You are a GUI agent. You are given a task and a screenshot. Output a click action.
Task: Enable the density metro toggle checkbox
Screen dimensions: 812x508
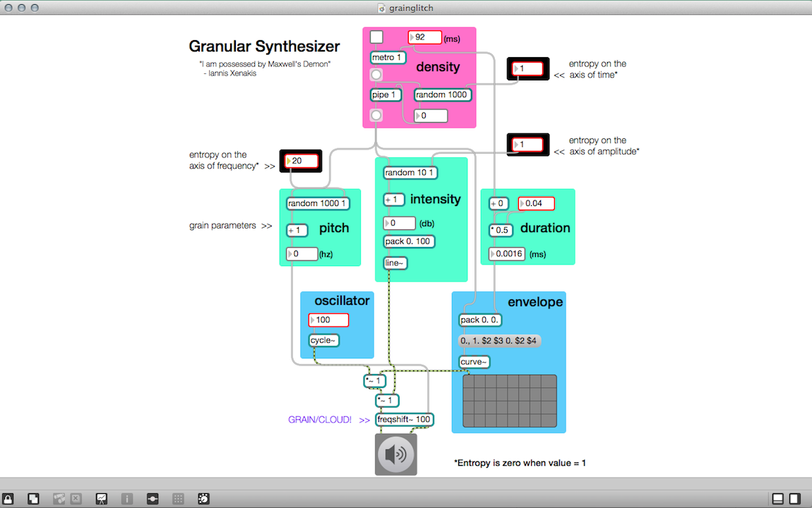(x=377, y=37)
